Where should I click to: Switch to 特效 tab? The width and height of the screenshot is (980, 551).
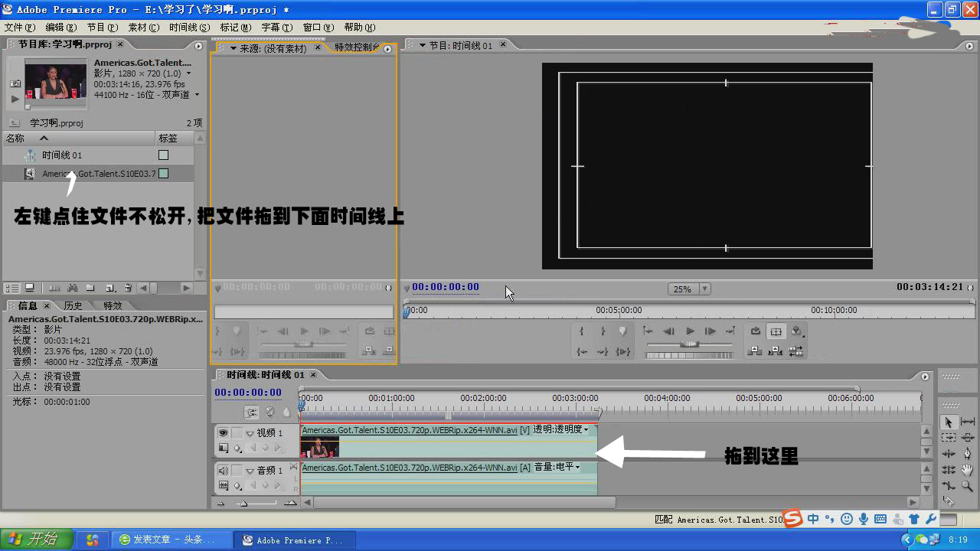tap(113, 305)
